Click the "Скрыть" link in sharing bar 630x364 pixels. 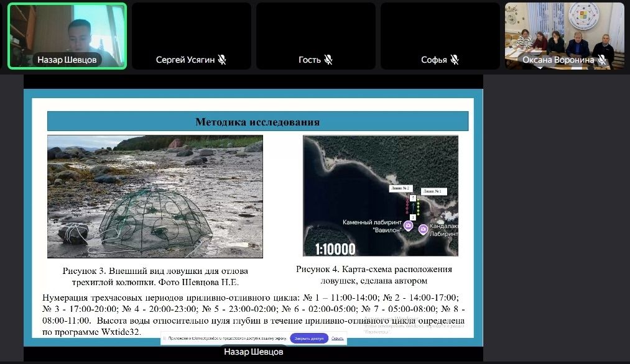click(x=337, y=339)
